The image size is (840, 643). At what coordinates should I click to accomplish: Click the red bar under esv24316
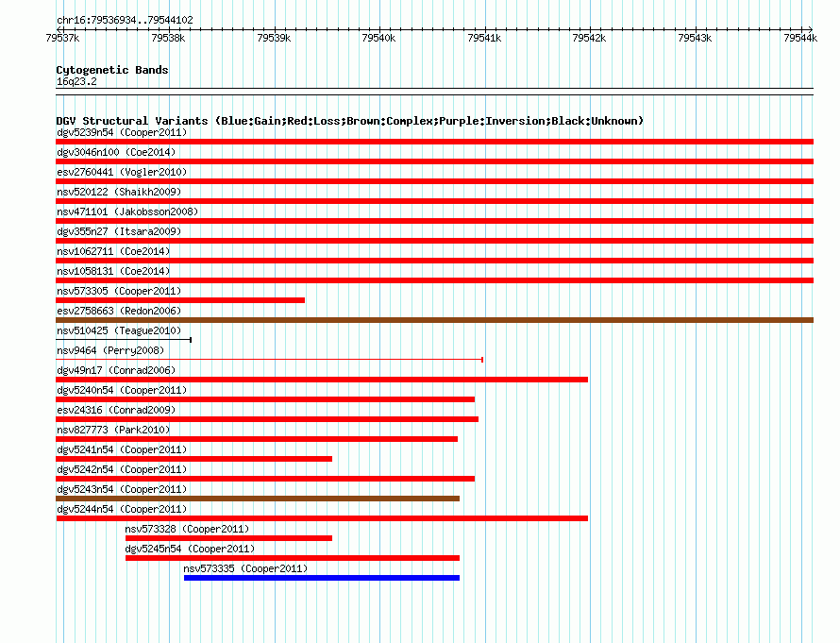(x=267, y=419)
